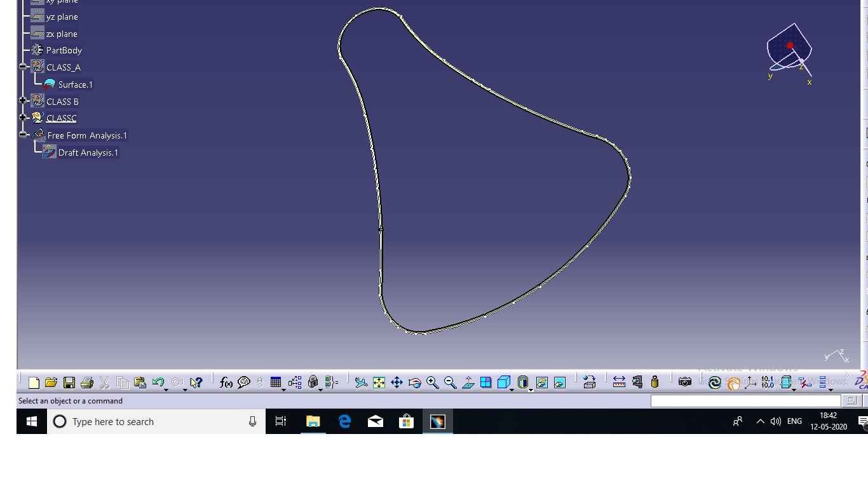This screenshot has height=488, width=868.
Task: Click the command input field in status bar
Action: click(745, 401)
